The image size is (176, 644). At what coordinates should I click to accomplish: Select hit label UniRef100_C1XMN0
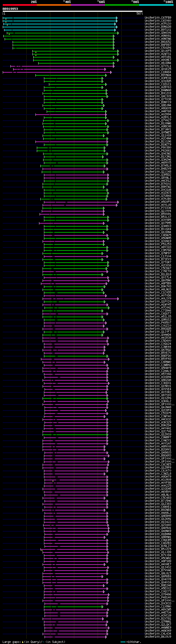coord(158,607)
